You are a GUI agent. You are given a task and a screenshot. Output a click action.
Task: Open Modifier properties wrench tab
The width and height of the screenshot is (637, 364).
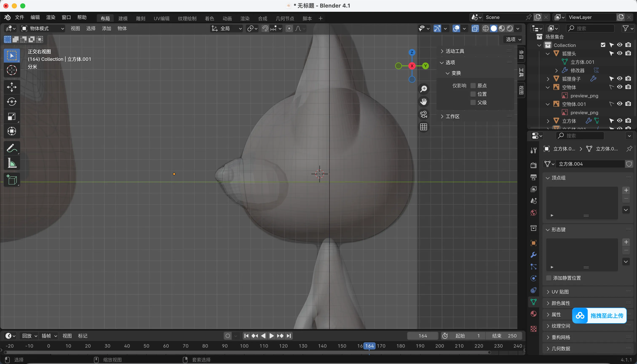click(x=533, y=255)
